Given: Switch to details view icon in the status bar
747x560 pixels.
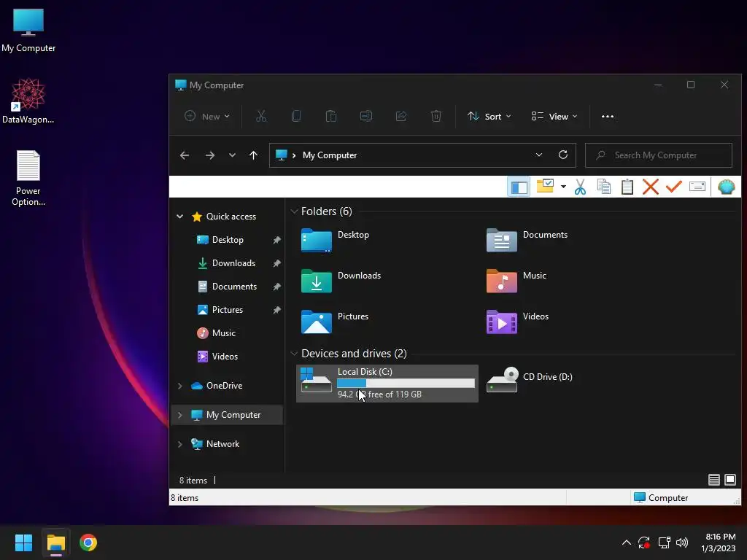Looking at the screenshot, I should [x=713, y=480].
